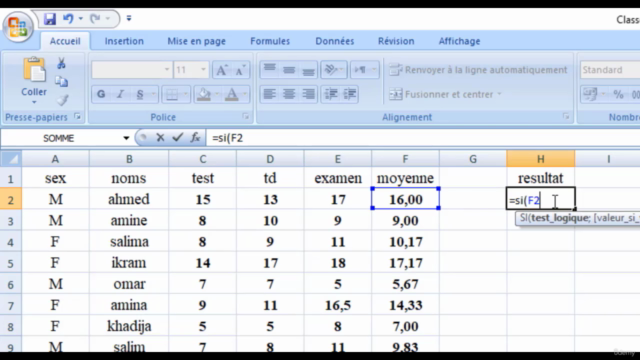Viewport: 640px width, 360px height.
Task: Open the undo history dropdown arrow
Action: [x=80, y=19]
